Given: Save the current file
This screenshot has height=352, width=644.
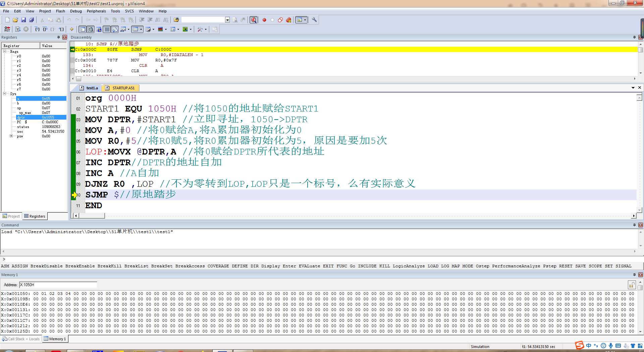Looking at the screenshot, I should pos(23,20).
